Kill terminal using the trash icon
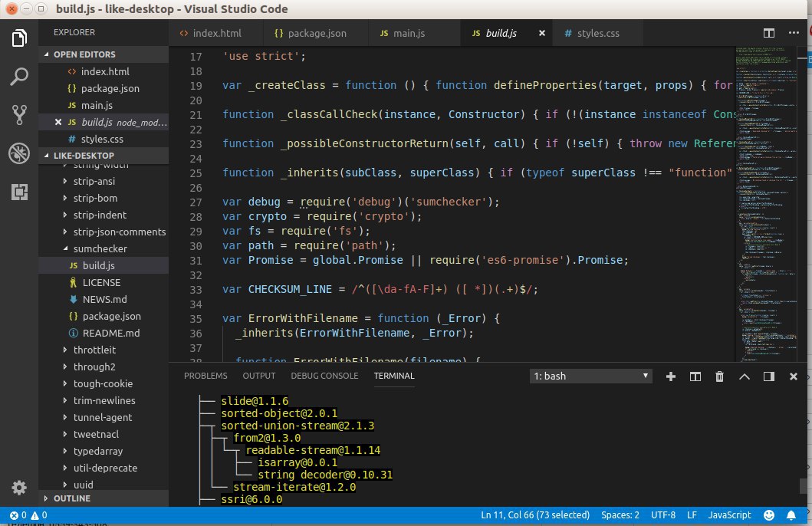This screenshot has height=526, width=812. (x=719, y=376)
